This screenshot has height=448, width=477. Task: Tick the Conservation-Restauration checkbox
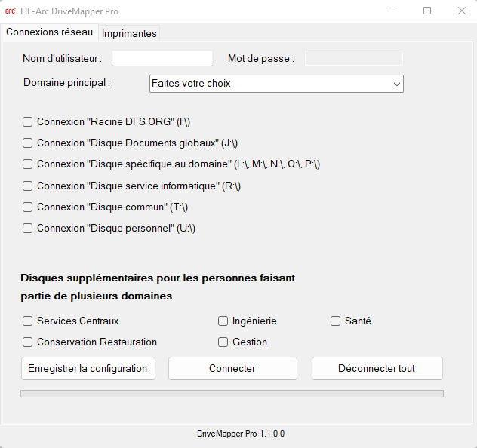click(x=28, y=342)
